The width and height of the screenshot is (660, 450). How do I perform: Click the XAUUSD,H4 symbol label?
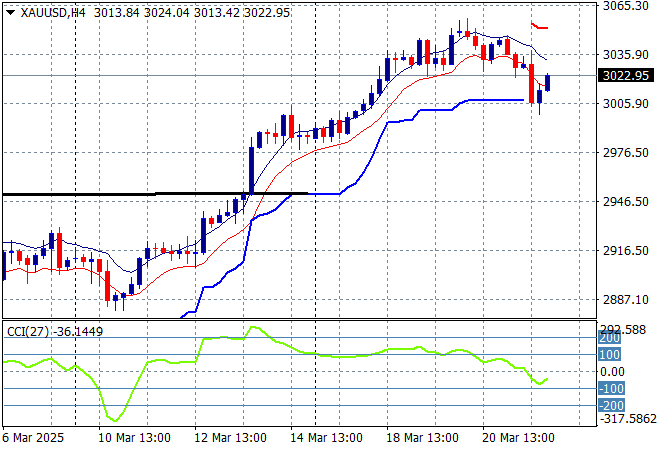53,13
